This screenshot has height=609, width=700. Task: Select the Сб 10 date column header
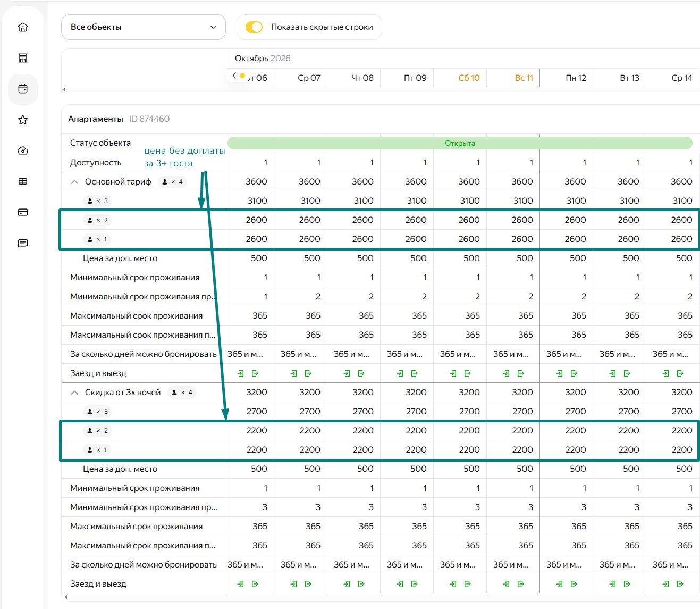(x=469, y=78)
